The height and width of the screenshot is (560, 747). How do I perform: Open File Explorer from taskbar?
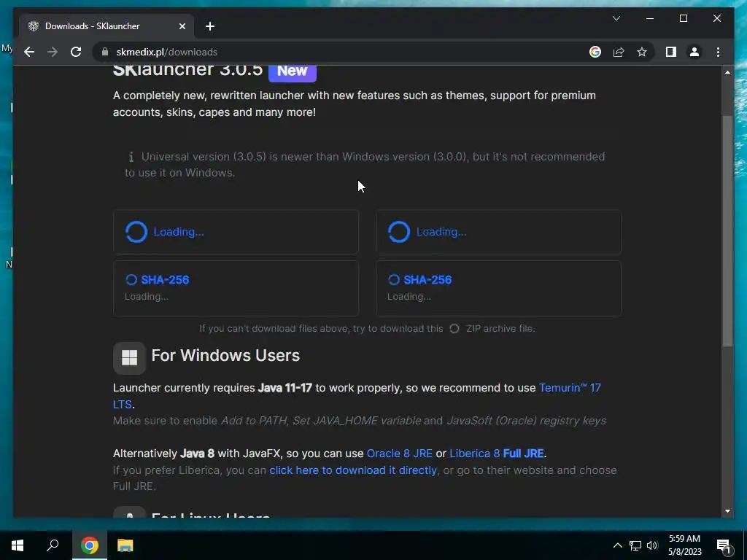(x=125, y=545)
